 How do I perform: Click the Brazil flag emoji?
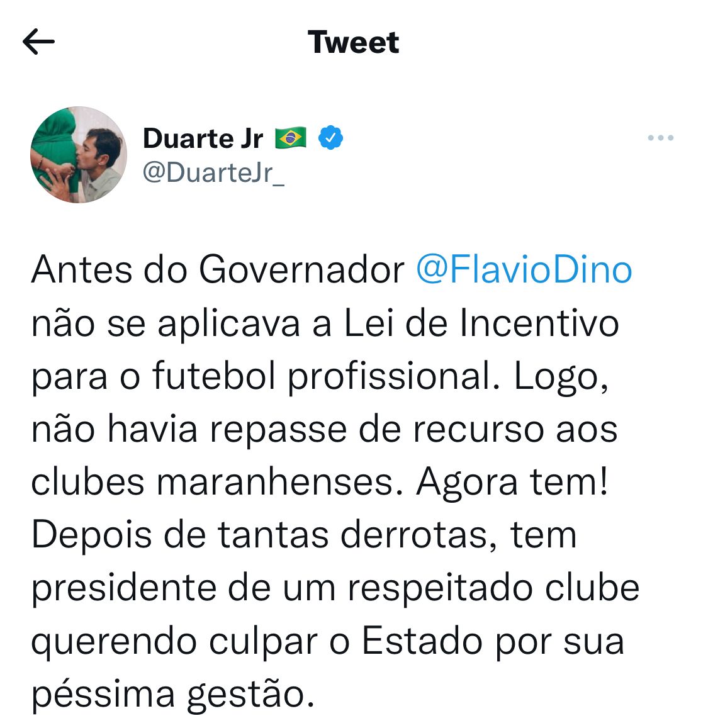click(x=291, y=138)
